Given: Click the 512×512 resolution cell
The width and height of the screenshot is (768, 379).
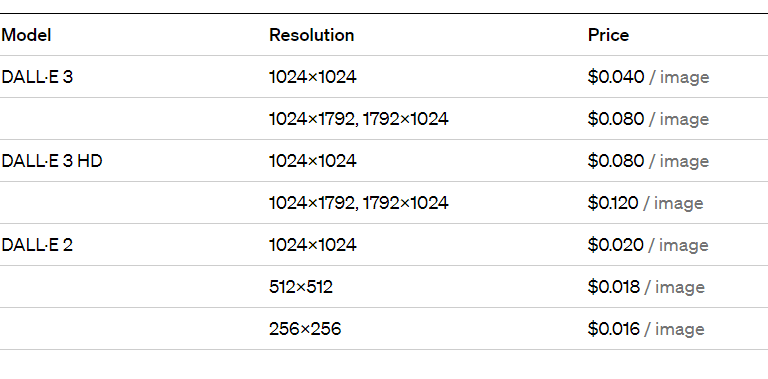Looking at the screenshot, I should (301, 287).
